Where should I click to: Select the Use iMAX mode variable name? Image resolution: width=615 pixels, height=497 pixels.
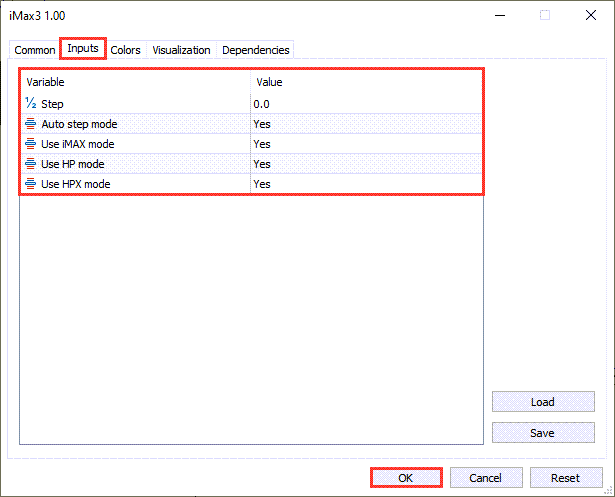point(78,144)
